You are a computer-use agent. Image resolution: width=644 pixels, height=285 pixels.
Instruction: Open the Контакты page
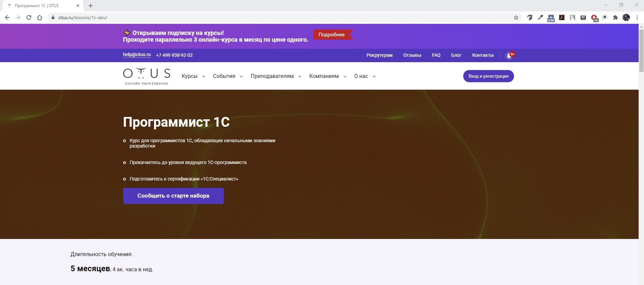483,55
